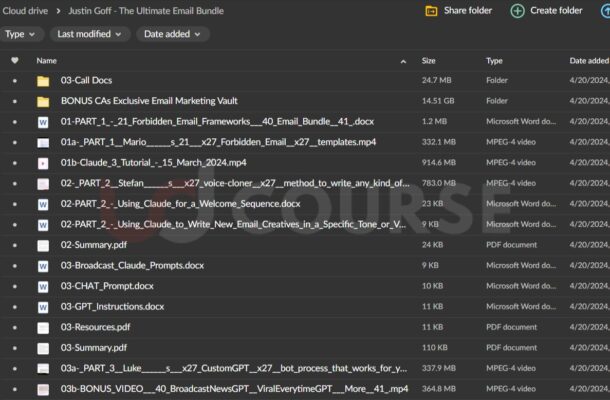Expand the Last modified filter dropdown
Image resolution: width=610 pixels, height=400 pixels.
coord(91,34)
